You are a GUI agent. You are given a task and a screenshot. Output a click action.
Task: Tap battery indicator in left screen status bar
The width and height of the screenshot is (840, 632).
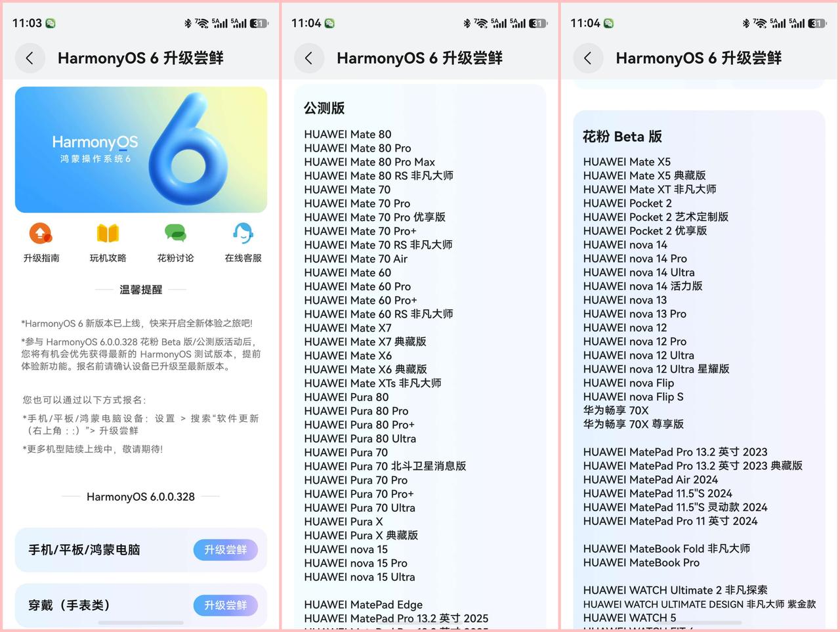pyautogui.click(x=259, y=23)
